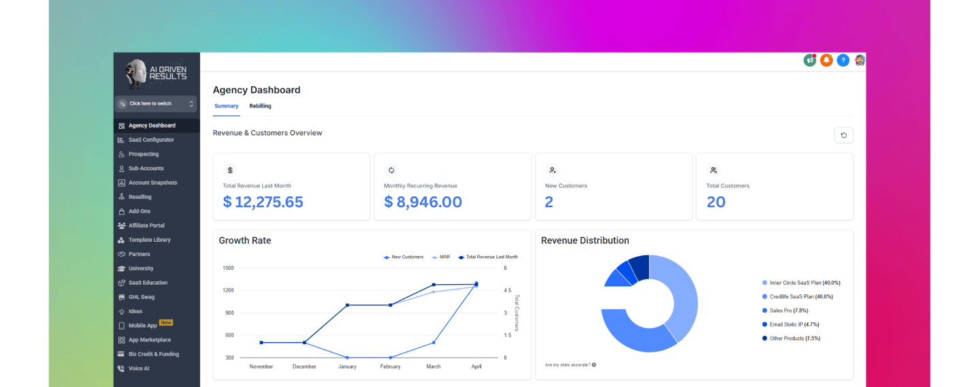The height and width of the screenshot is (387, 980).
Task: Click the blue help question mark icon
Action: point(843,61)
